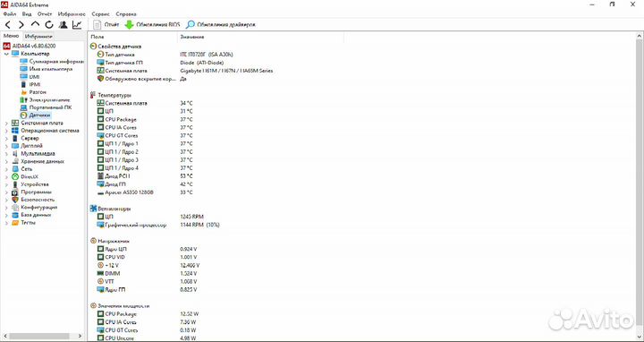Open the user profile toolbar icon
Viewport: 644px width, 342px height.
63,25
